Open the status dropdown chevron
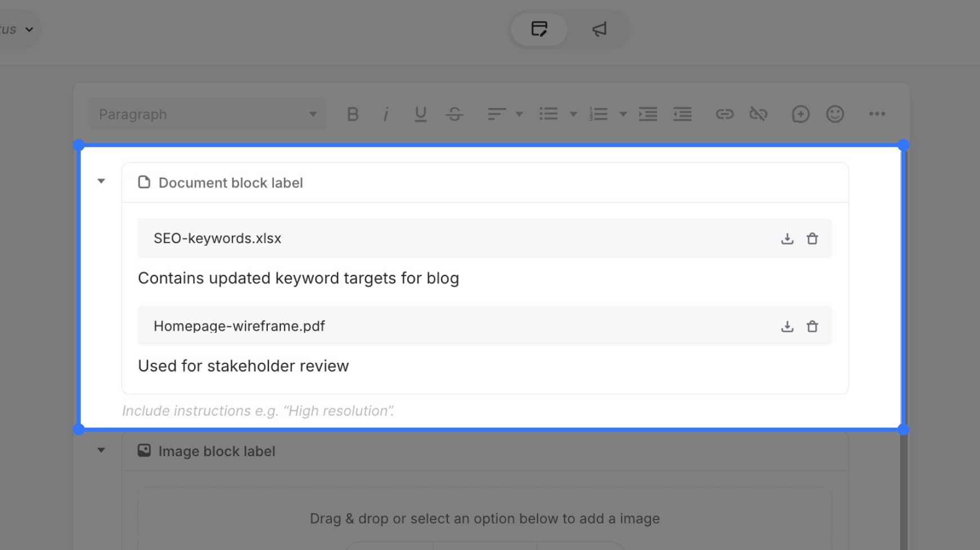The image size is (980, 550). point(29,29)
